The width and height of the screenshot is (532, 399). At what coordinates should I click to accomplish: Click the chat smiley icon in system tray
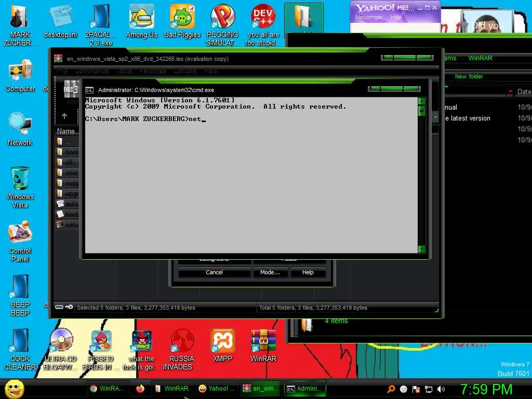click(403, 389)
